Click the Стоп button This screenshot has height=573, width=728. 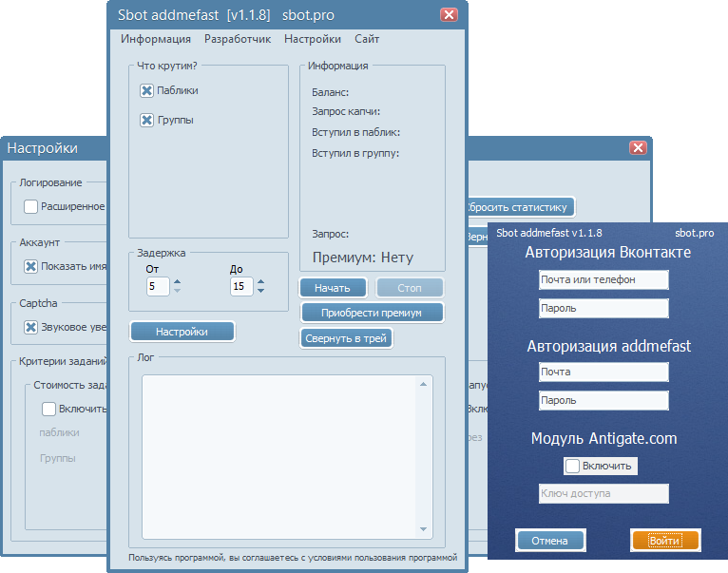tap(409, 288)
